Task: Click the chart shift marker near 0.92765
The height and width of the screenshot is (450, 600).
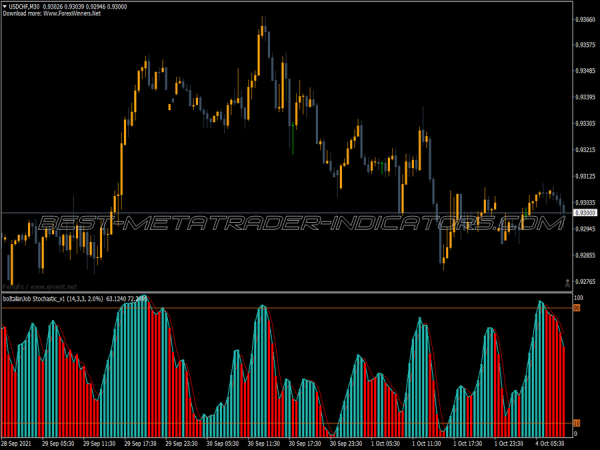Action: click(x=567, y=283)
